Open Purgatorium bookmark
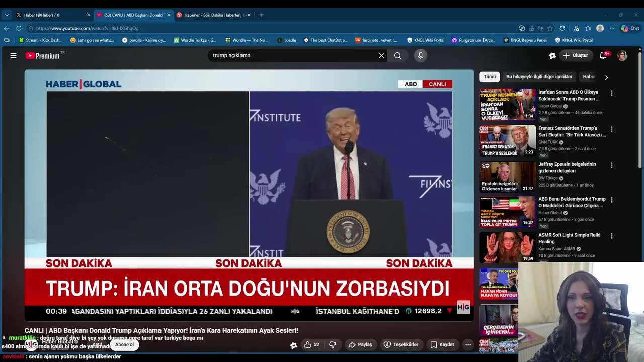 click(473, 40)
